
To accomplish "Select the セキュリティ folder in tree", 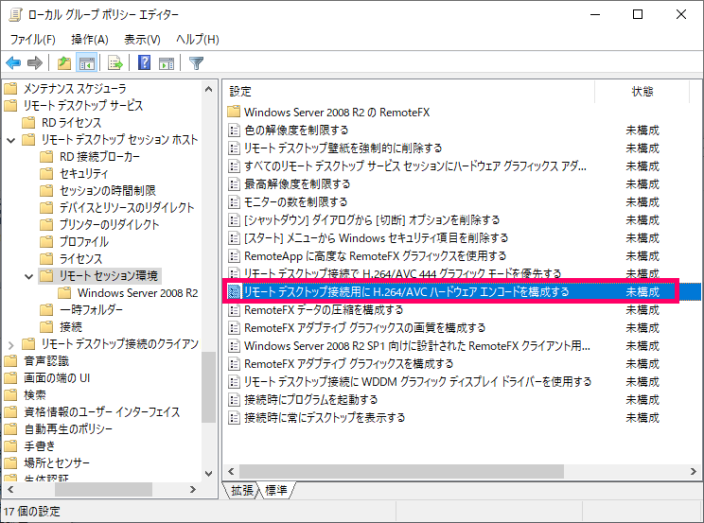I will pos(84,174).
